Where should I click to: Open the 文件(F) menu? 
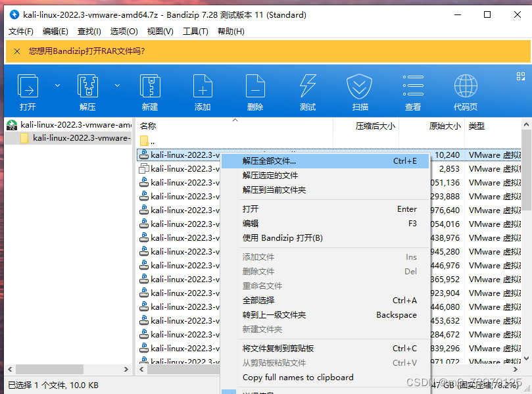21,32
